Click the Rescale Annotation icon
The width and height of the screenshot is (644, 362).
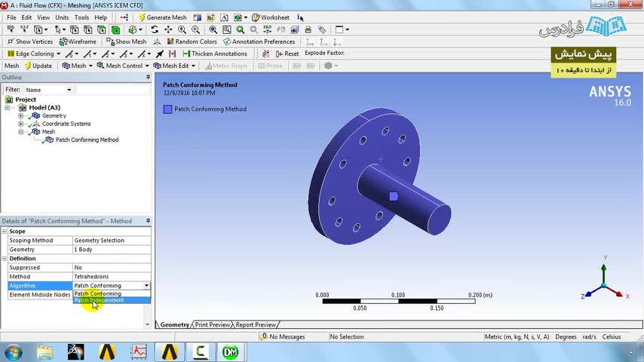(308, 29)
